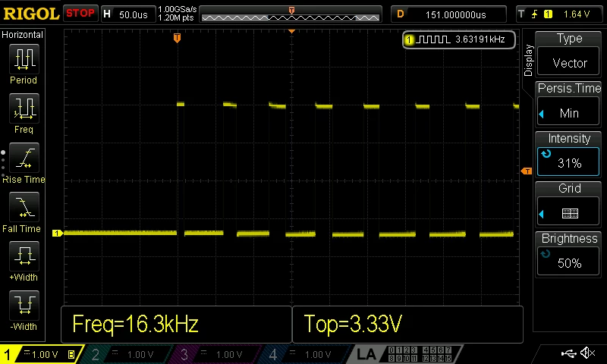The width and height of the screenshot is (607, 364).
Task: Open the Grid style selector
Action: point(568,213)
